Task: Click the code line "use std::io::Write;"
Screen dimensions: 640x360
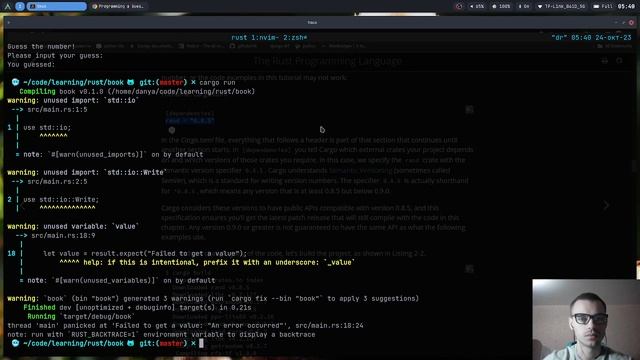Action: pyautogui.click(x=61, y=200)
